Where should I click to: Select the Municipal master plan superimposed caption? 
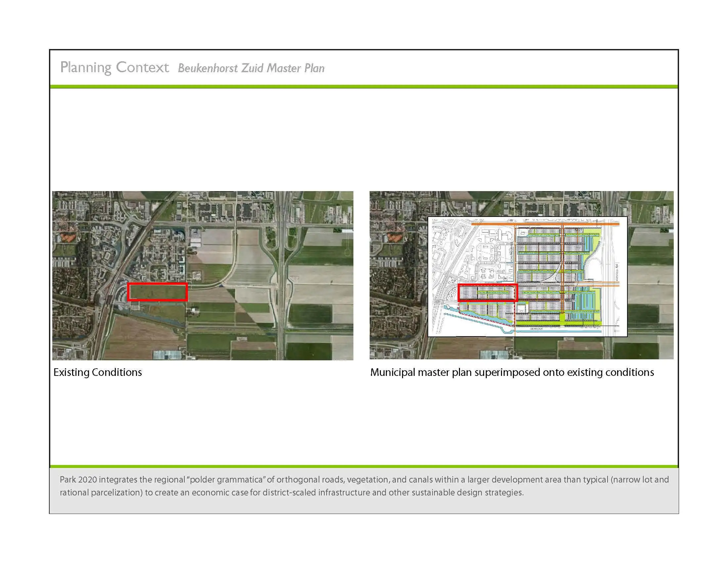pos(512,372)
